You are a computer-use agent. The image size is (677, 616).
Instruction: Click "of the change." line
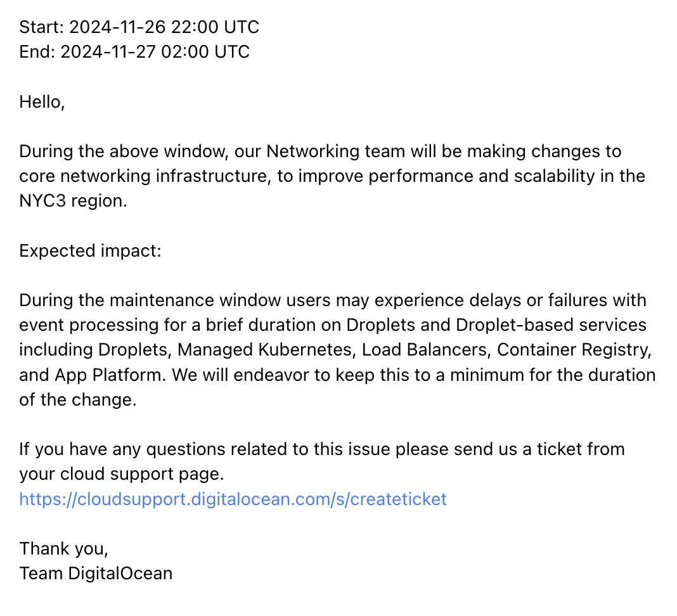[x=77, y=399]
